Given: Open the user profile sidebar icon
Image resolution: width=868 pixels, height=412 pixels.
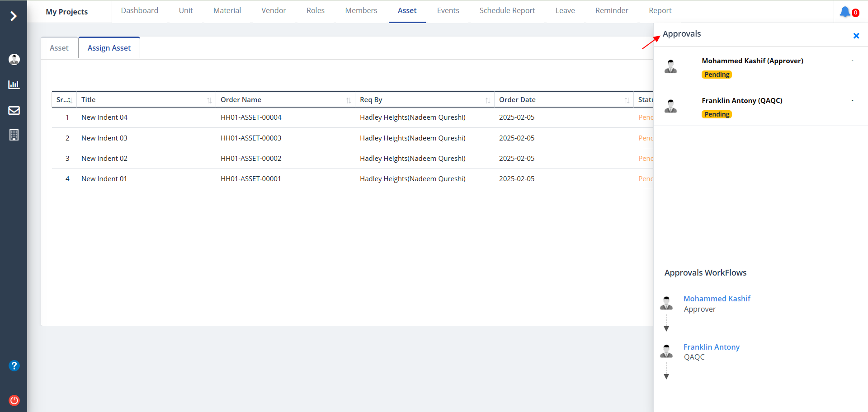Looking at the screenshot, I should pos(14,59).
